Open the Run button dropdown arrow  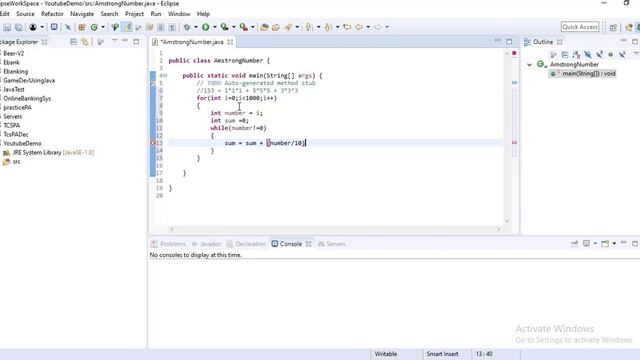pos(215,27)
